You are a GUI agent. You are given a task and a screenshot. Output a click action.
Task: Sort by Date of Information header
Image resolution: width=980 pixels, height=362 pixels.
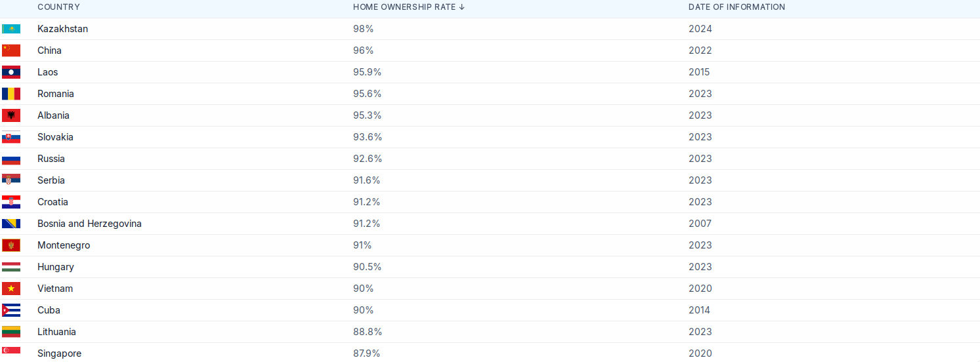coord(736,7)
